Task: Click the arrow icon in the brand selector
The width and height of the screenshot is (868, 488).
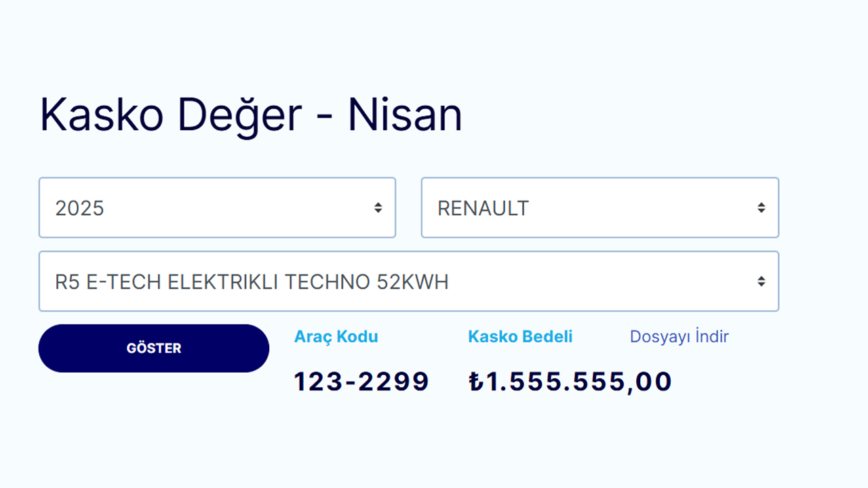Action: point(762,208)
